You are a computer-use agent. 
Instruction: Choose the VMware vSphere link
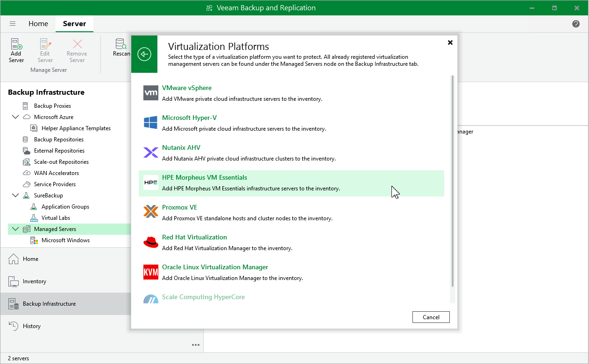click(x=187, y=88)
